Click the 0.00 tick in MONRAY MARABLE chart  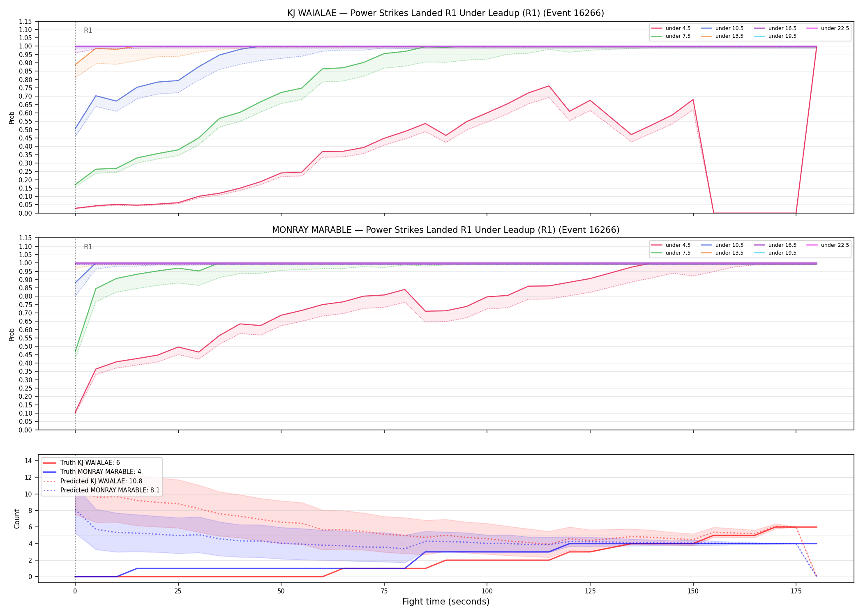click(25, 430)
